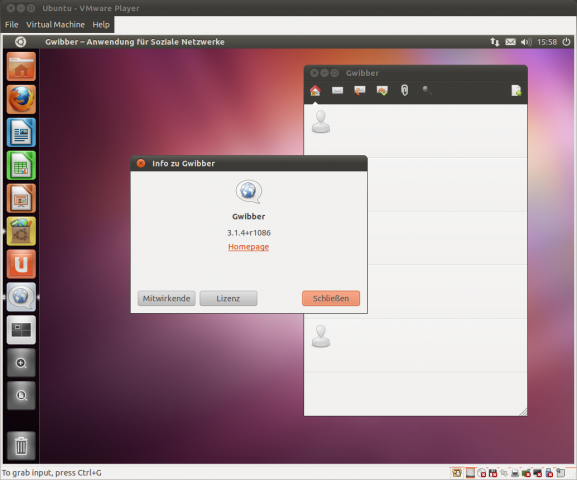Open Ubuntu Software Center from the launcher
577x480 pixels.
[x=21, y=231]
